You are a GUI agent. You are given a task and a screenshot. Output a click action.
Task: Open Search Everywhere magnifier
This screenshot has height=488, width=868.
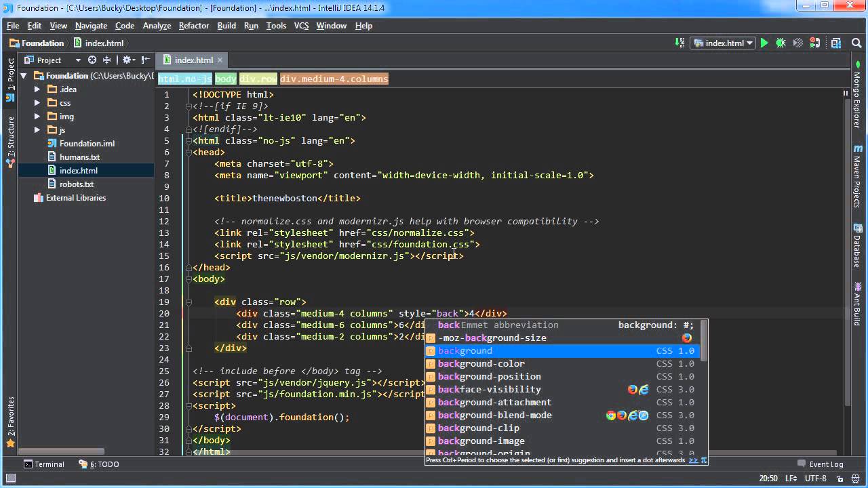coord(856,43)
